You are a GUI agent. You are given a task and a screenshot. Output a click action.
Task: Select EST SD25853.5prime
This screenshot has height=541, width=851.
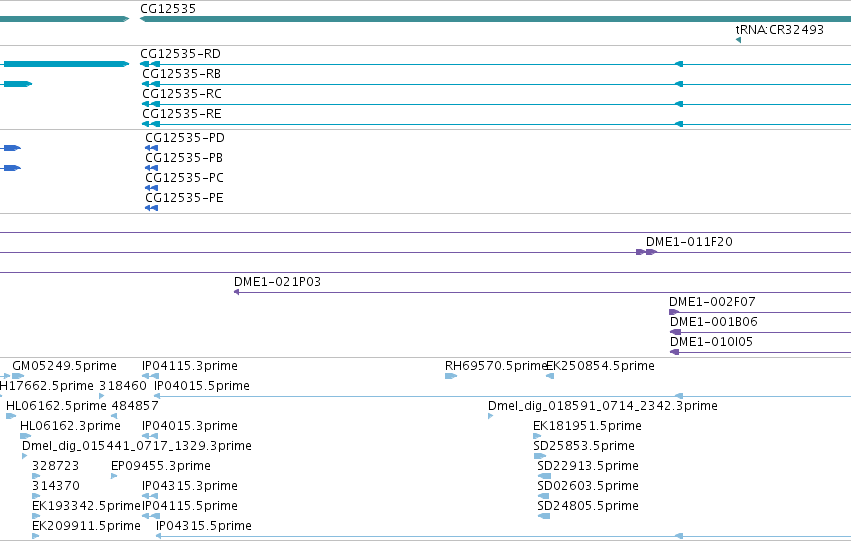pos(584,447)
